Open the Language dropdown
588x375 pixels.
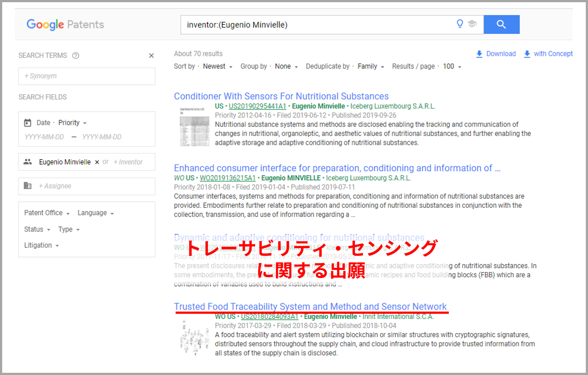click(x=96, y=213)
